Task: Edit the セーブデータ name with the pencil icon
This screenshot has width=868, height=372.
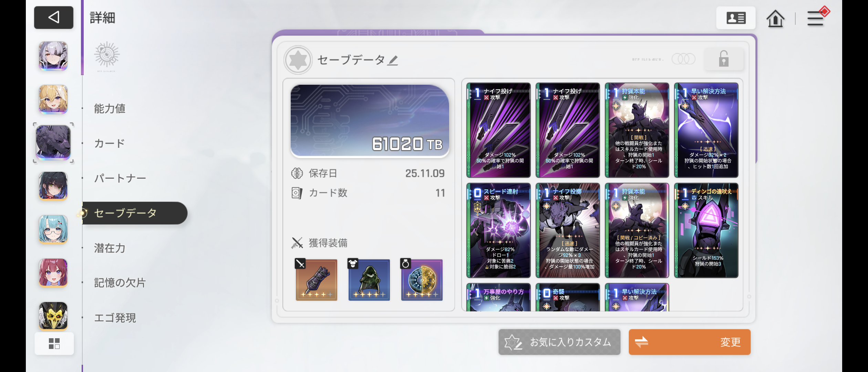Action: click(x=393, y=60)
